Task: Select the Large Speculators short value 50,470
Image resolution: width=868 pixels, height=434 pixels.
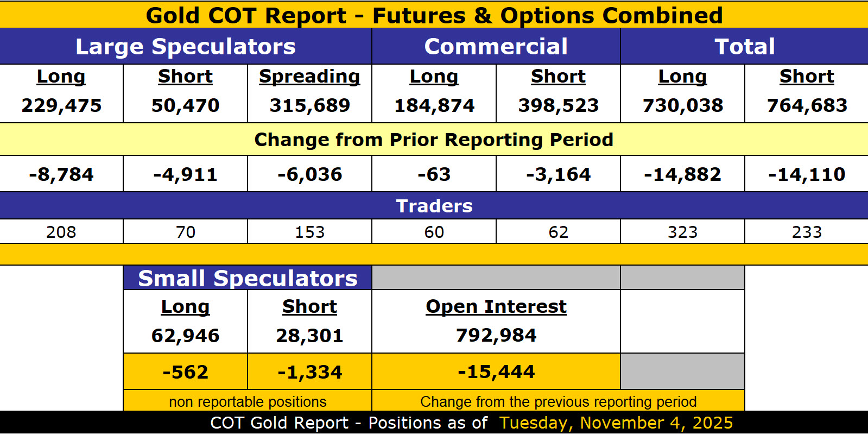Action: tap(185, 105)
